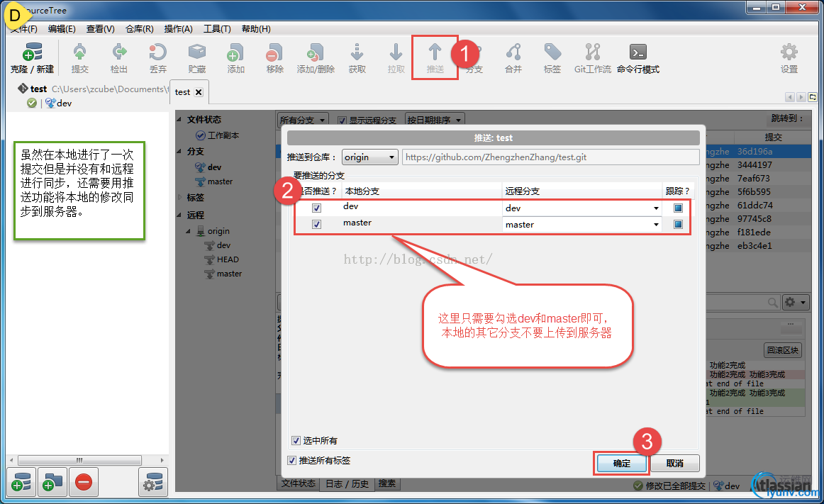The width and height of the screenshot is (824, 504).
Task: Click the add folder icon at the bottom left
Action: [52, 482]
